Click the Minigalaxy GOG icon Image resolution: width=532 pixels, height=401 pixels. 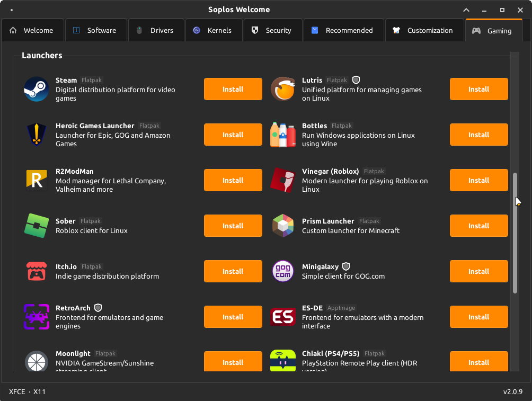pyautogui.click(x=282, y=271)
